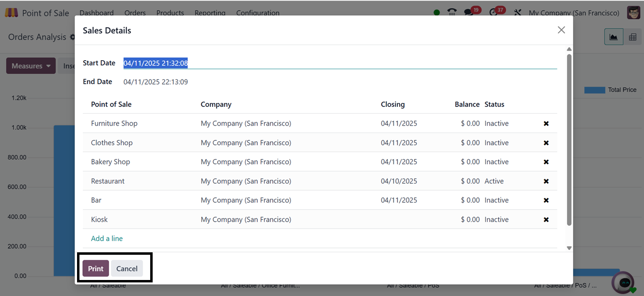Click Add a line link
This screenshot has height=296, width=644.
107,239
